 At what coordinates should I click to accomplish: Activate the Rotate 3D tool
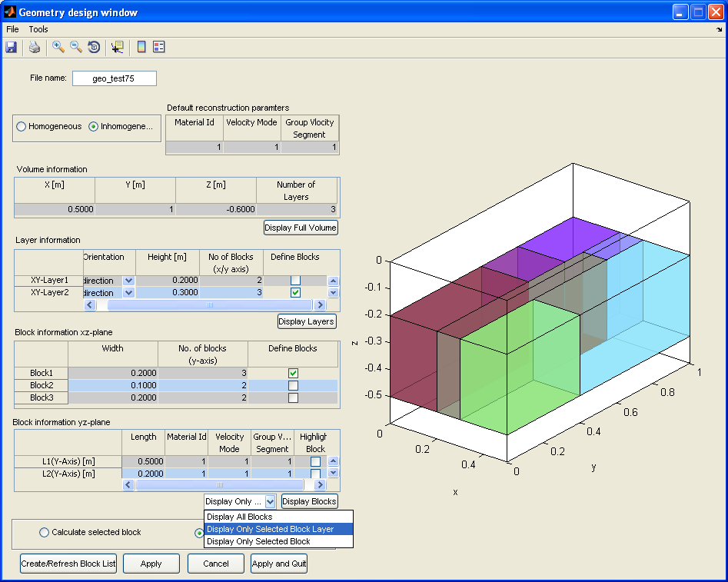(94, 47)
